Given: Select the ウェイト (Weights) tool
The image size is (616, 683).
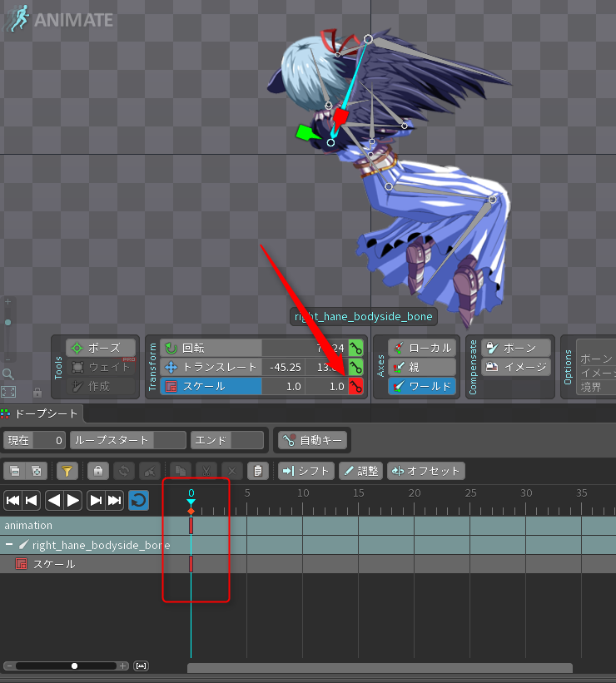Looking at the screenshot, I should tap(101, 367).
